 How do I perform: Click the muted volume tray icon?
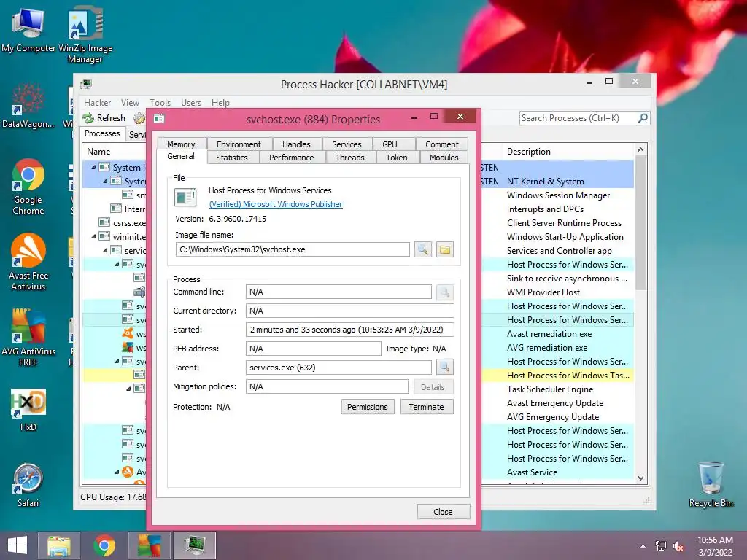(x=678, y=546)
